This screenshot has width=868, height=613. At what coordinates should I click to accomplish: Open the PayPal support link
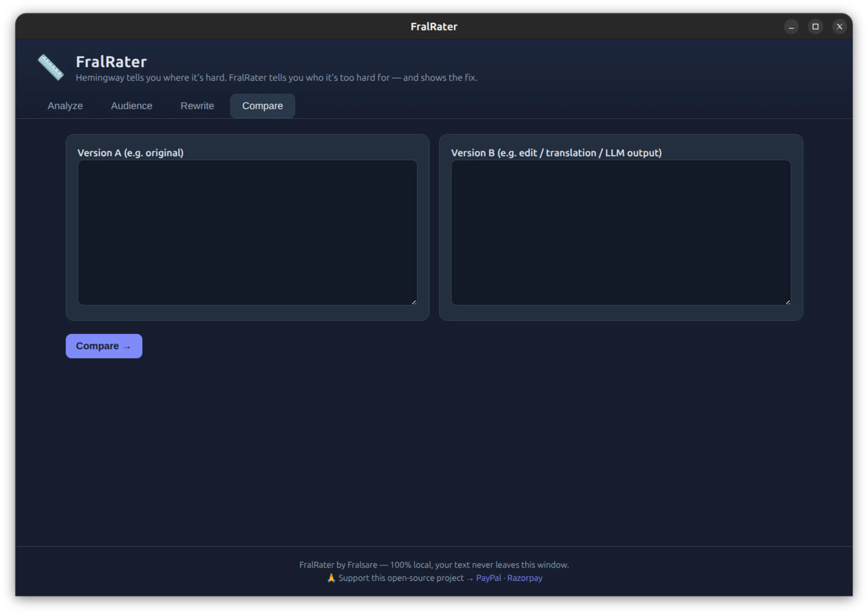(x=488, y=578)
